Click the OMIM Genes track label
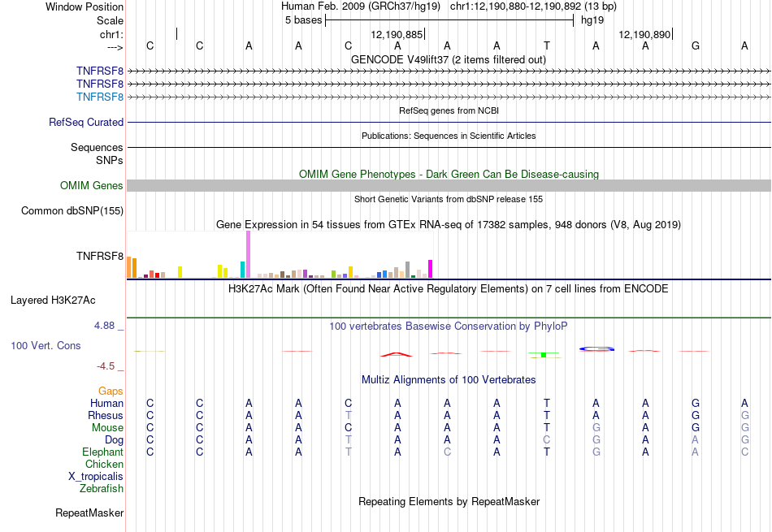 click(x=91, y=185)
